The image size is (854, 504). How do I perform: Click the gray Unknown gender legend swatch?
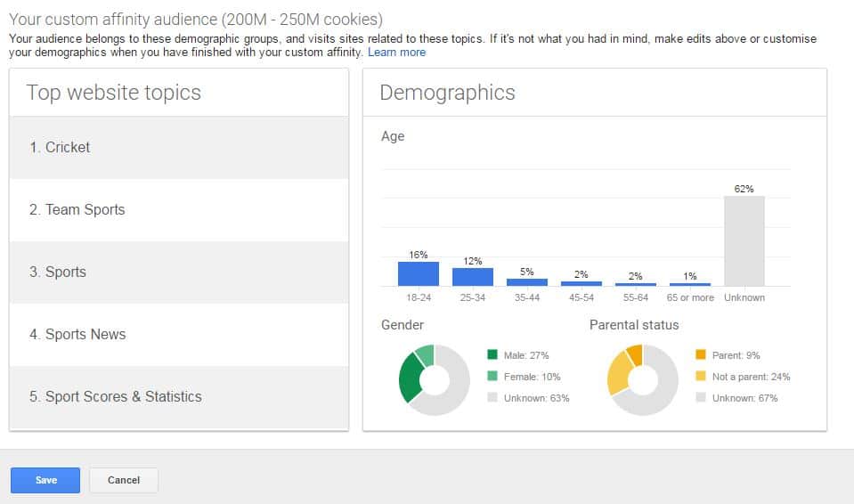(492, 397)
